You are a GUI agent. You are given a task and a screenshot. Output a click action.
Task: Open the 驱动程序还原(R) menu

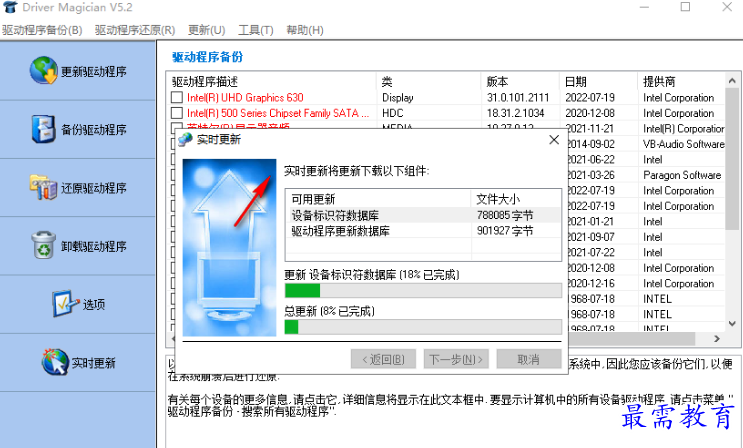135,30
